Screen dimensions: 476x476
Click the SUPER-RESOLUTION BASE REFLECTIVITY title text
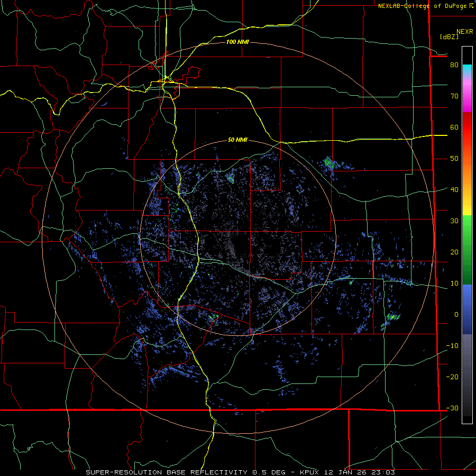167,472
